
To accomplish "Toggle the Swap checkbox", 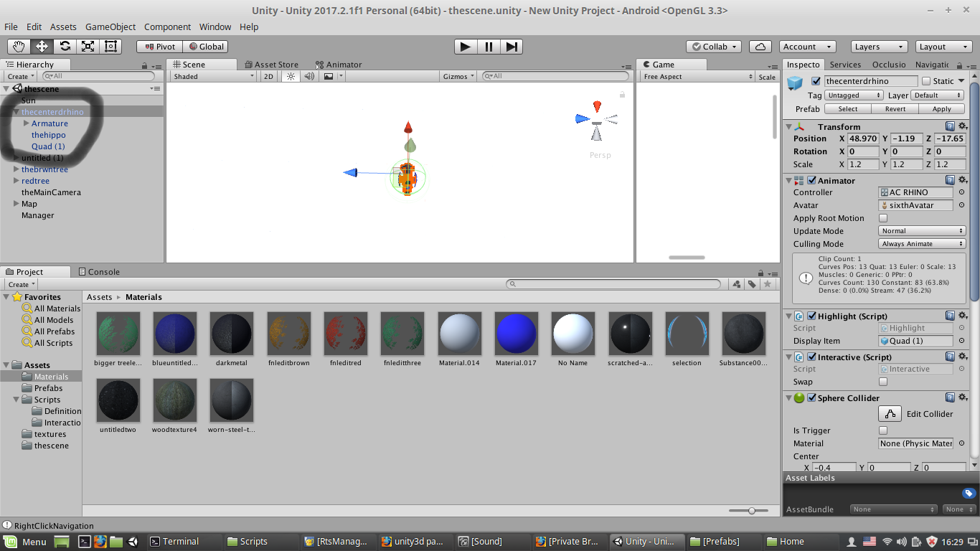I will click(883, 382).
